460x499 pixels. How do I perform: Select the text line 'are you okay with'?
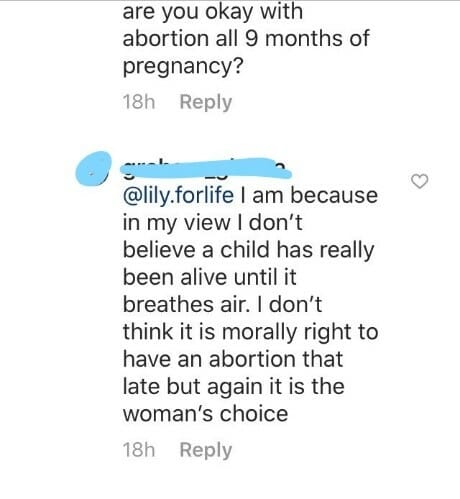[213, 12]
